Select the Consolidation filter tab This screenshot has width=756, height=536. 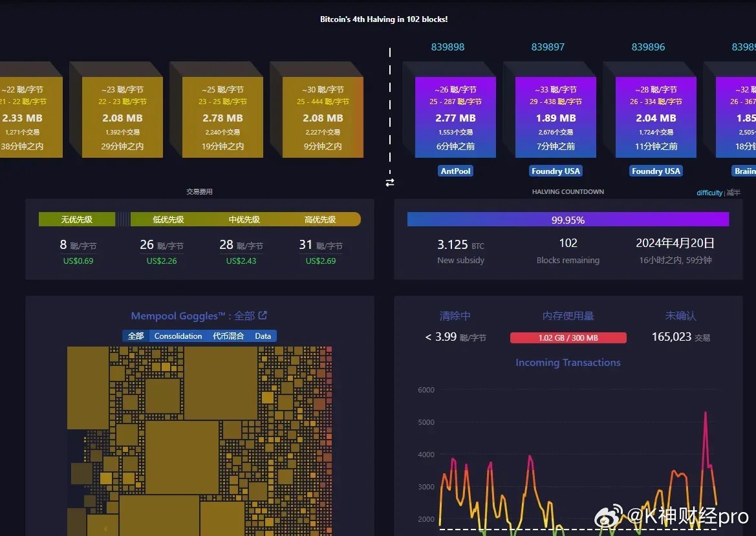click(x=178, y=336)
